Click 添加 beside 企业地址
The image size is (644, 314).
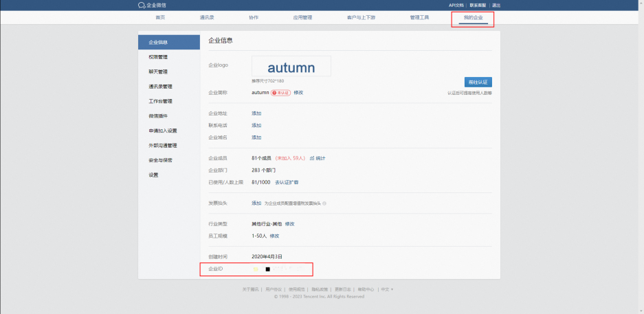click(x=256, y=113)
